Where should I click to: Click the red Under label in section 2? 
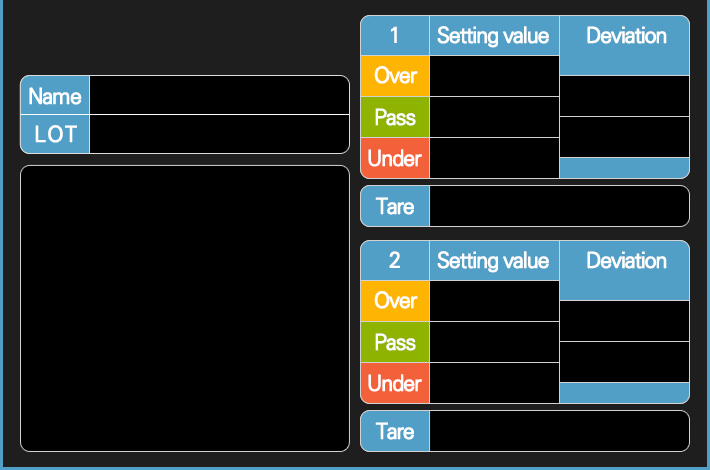click(395, 383)
